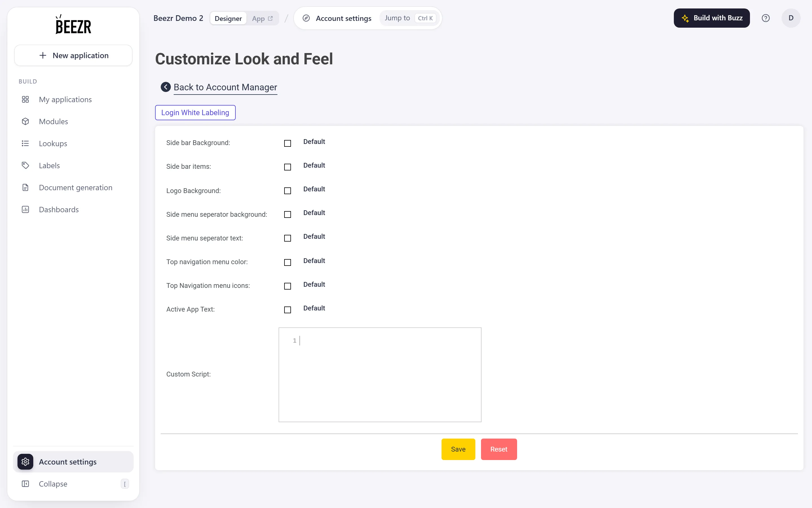The width and height of the screenshot is (812, 508).
Task: Switch to the App tab
Action: [x=262, y=18]
